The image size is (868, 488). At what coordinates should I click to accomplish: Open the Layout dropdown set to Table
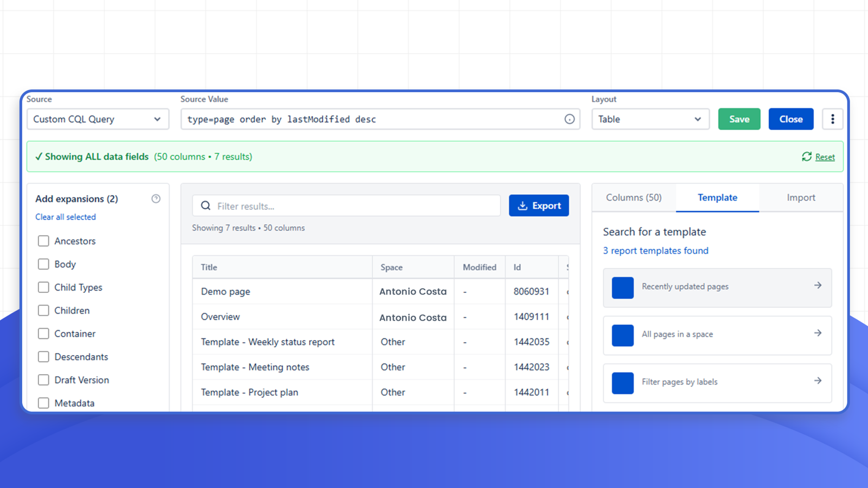(650, 119)
